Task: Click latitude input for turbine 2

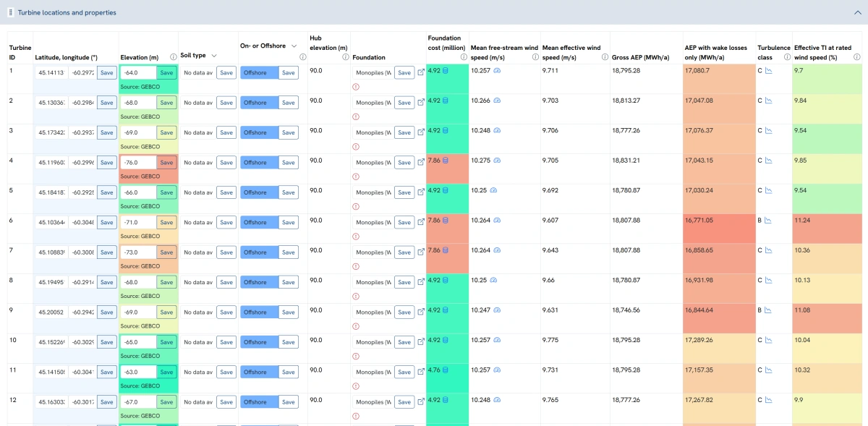Action: click(51, 103)
